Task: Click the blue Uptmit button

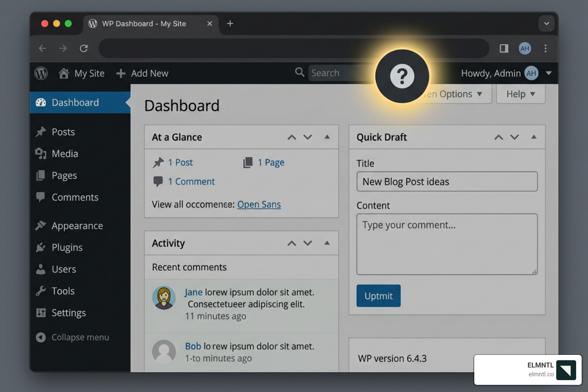Action: pyautogui.click(x=379, y=296)
